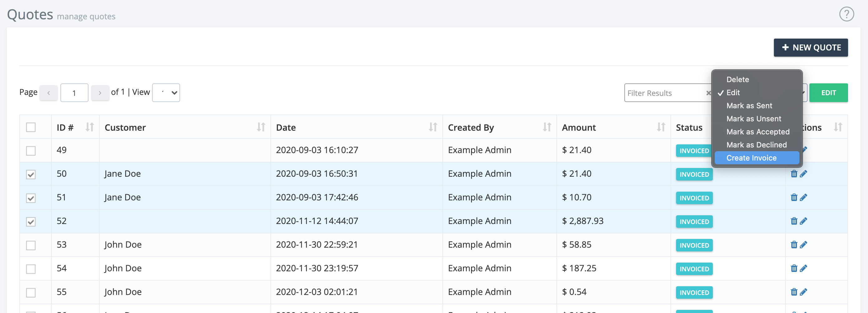Sort the Amount column with its sort arrows
The width and height of the screenshot is (868, 313).
661,127
